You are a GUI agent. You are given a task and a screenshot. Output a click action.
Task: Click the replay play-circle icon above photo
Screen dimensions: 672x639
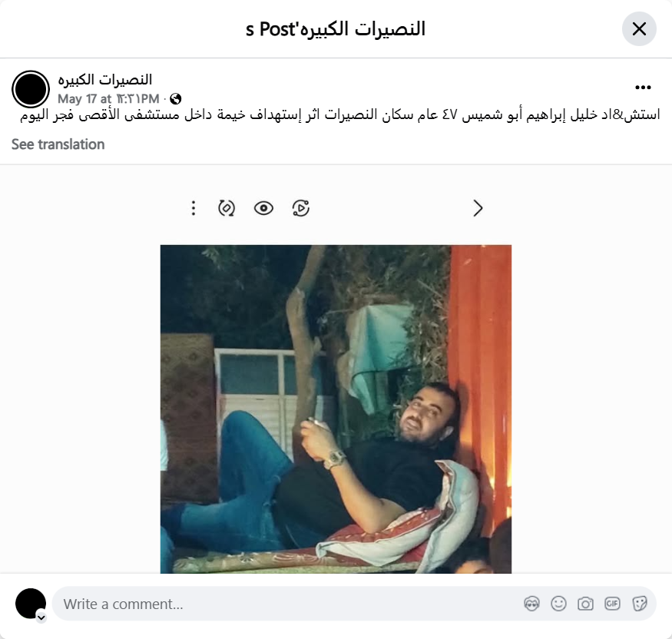301,208
